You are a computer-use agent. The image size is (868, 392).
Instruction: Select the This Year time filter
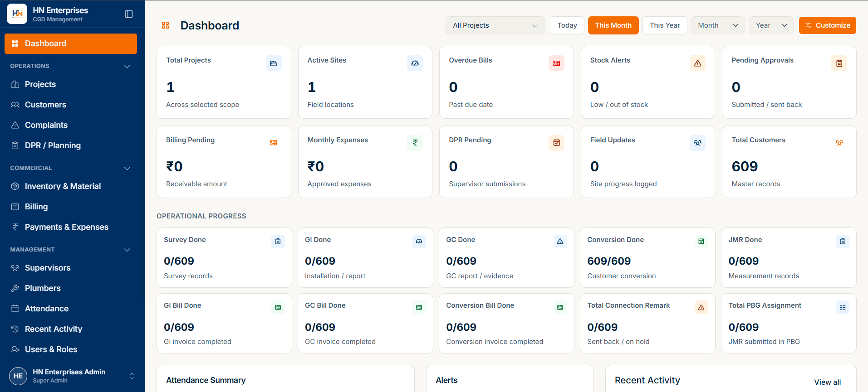[665, 25]
